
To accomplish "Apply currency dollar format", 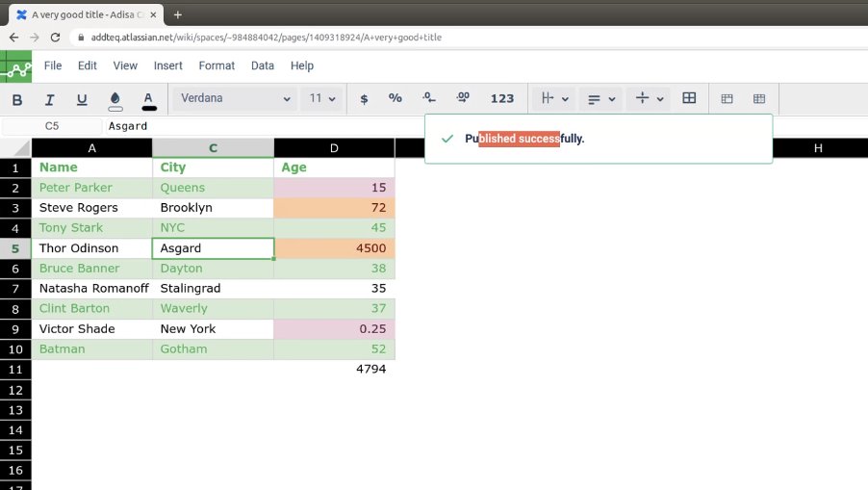I will pos(364,98).
